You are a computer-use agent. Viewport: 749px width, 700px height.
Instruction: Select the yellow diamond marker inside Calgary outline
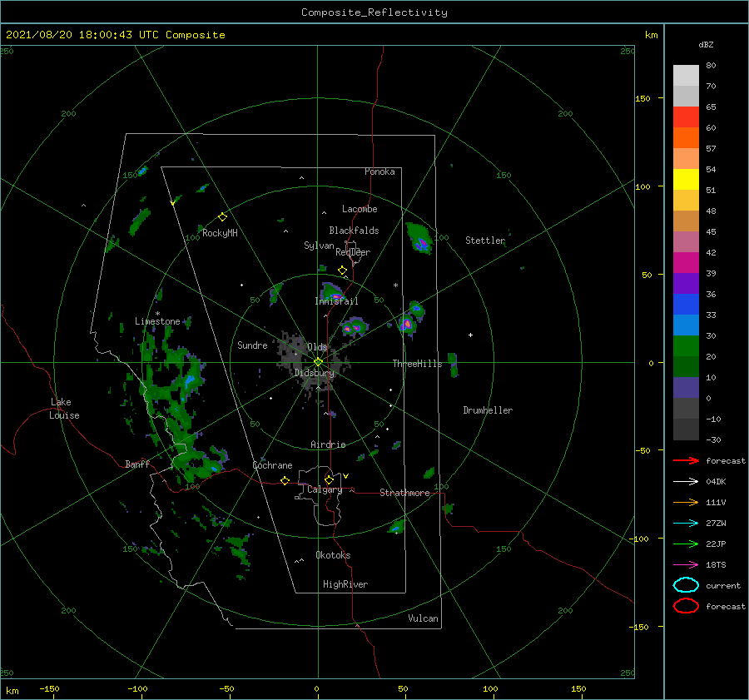tap(329, 479)
